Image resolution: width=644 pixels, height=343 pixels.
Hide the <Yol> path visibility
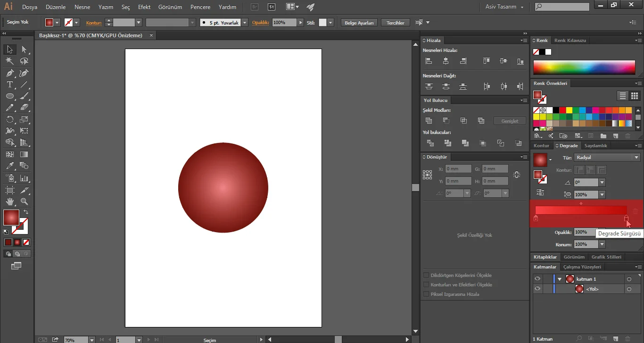click(x=537, y=289)
